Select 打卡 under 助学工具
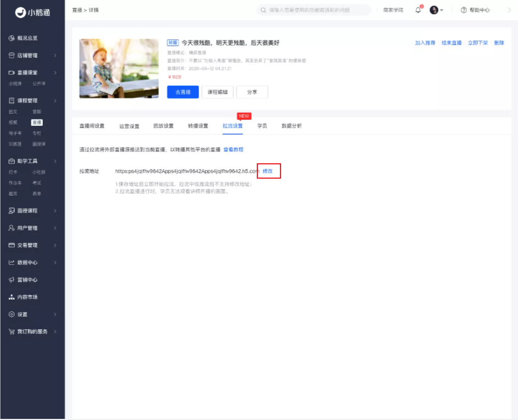The height and width of the screenshot is (420, 518). click(x=13, y=172)
